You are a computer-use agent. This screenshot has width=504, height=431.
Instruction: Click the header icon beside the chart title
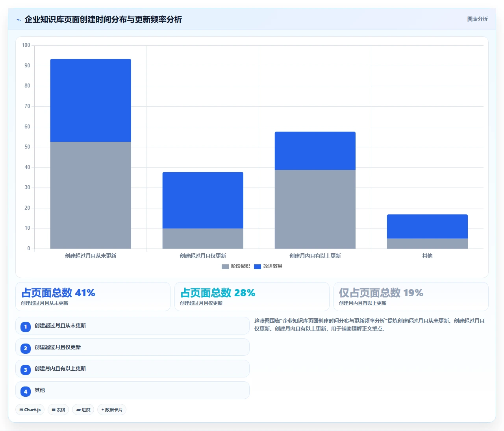tap(19, 20)
